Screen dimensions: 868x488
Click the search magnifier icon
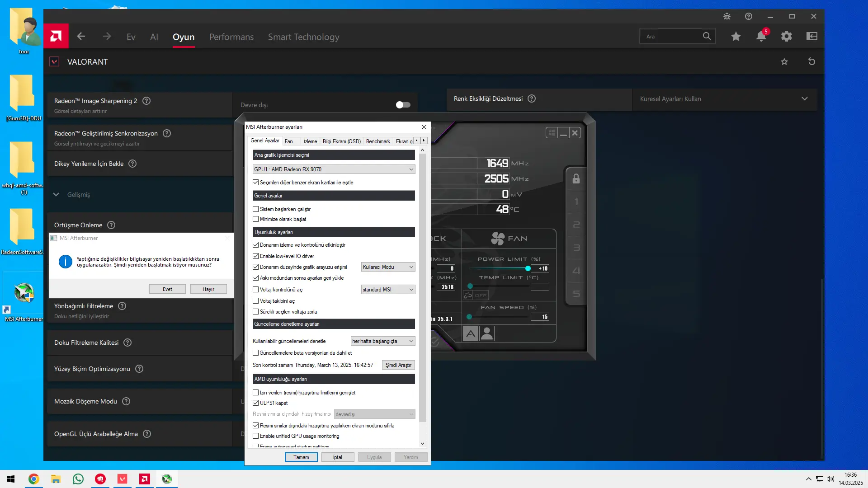[707, 36]
